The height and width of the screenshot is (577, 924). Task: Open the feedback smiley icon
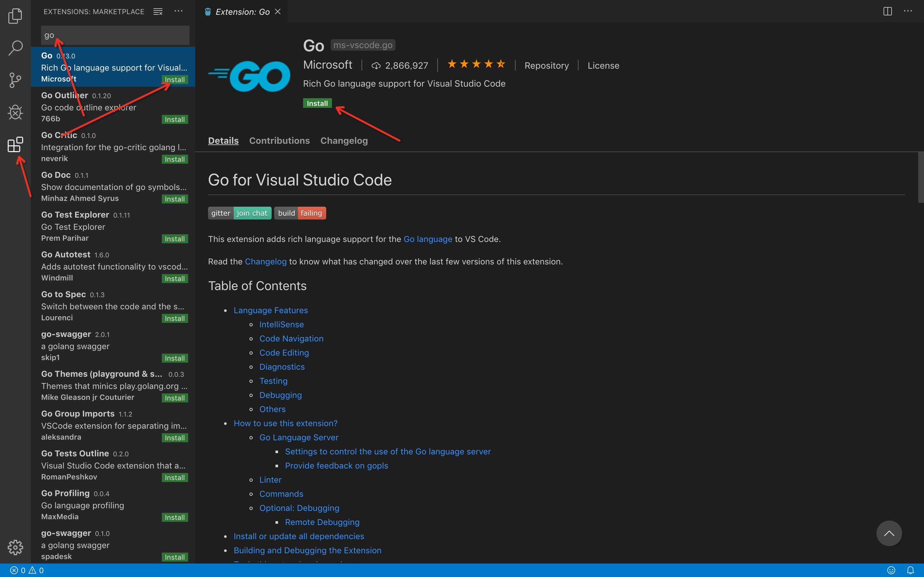coord(891,570)
